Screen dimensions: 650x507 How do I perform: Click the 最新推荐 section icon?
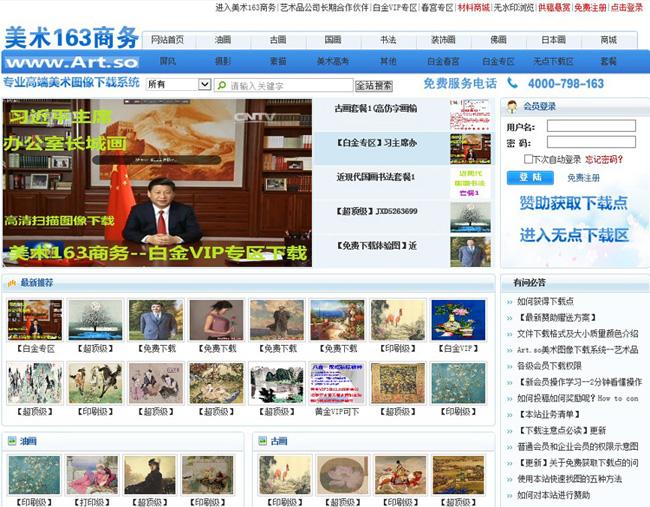pyautogui.click(x=11, y=283)
